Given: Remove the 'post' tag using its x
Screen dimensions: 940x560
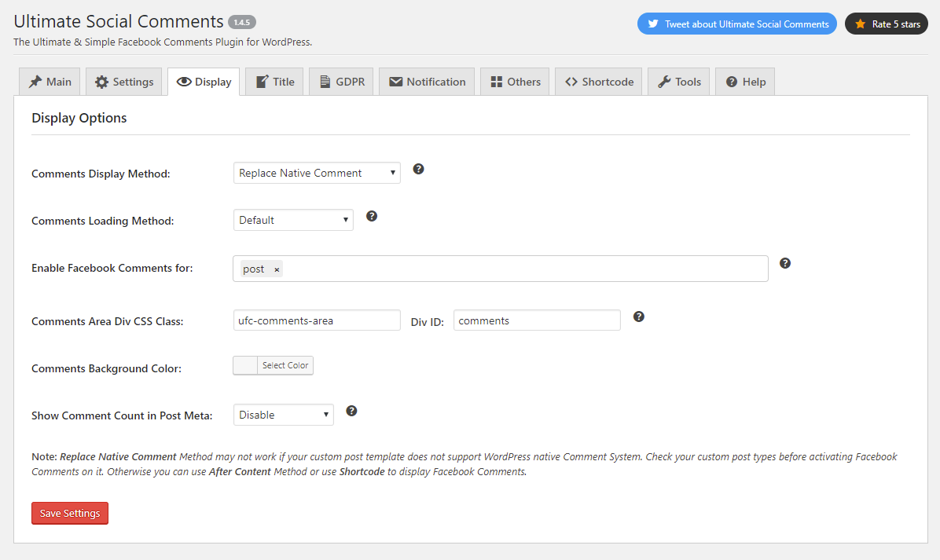Looking at the screenshot, I should point(277,269).
